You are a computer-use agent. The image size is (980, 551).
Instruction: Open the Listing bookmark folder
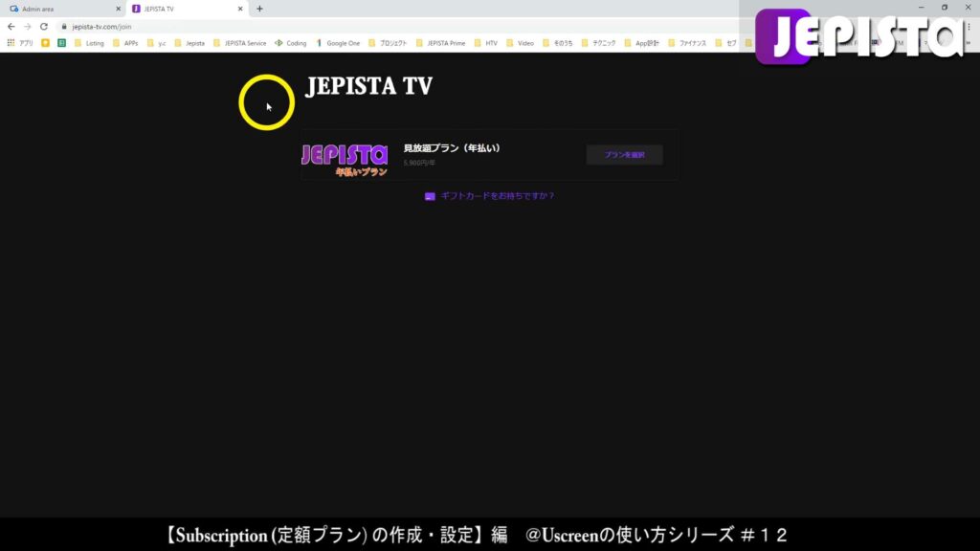point(89,43)
